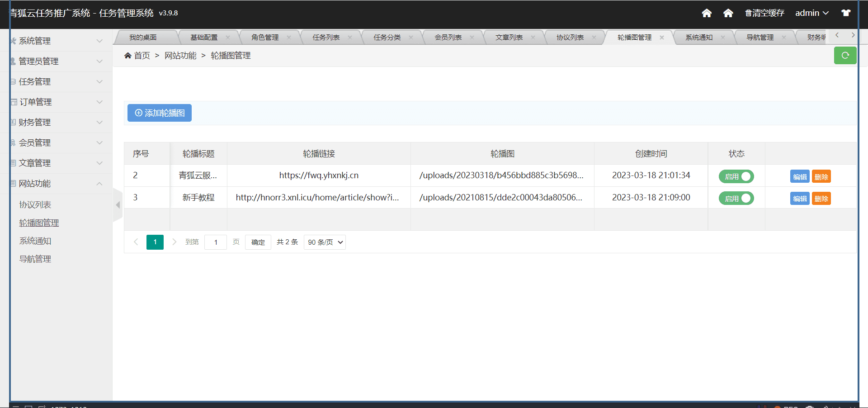
Task: Toggle the 启用 switch for 新手教程 row
Action: click(736, 198)
